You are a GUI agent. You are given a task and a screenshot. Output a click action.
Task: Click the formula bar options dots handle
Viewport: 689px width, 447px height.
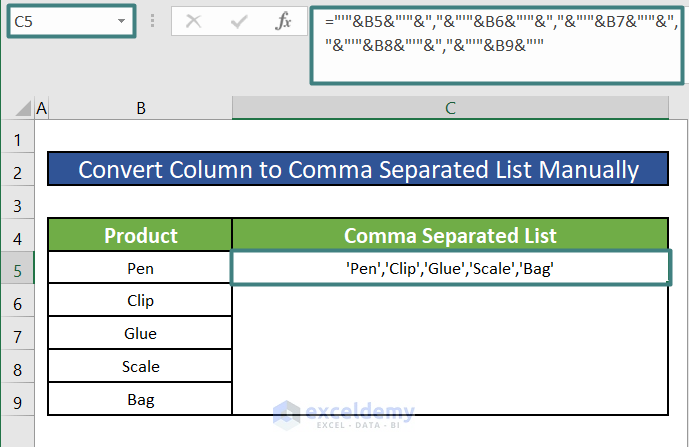pyautogui.click(x=153, y=21)
